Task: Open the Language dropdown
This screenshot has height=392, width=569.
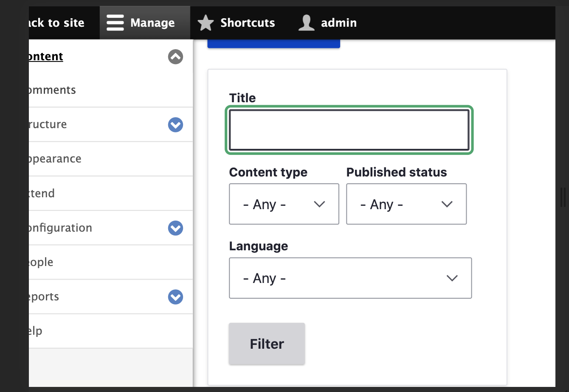Action: (x=350, y=278)
